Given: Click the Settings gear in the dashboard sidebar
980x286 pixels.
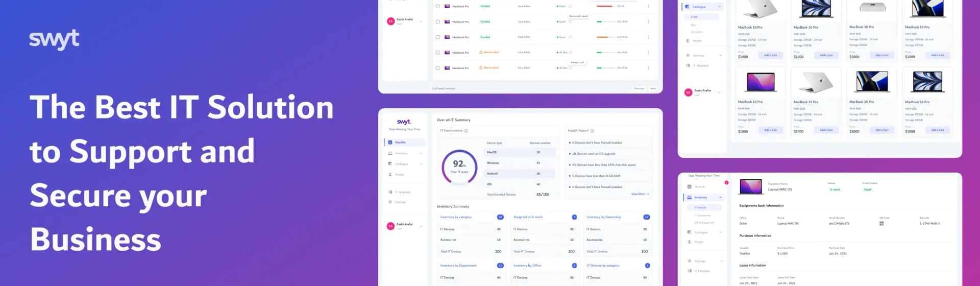Looking at the screenshot, I should [390, 202].
